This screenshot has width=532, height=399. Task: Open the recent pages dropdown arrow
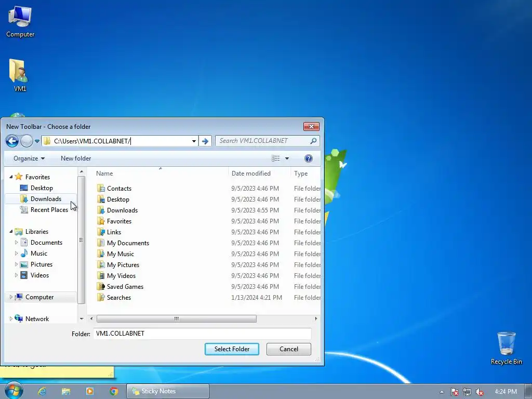coord(37,141)
